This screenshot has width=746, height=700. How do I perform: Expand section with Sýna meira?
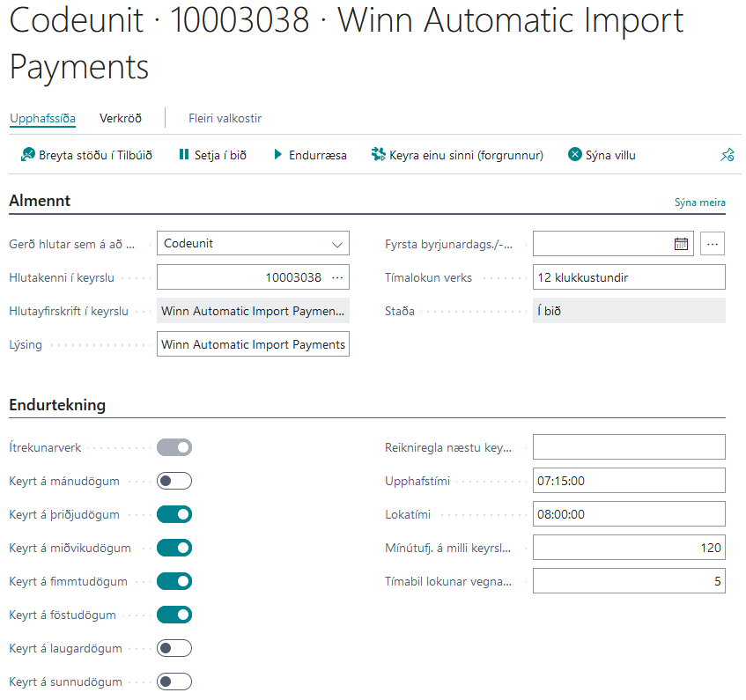[699, 203]
